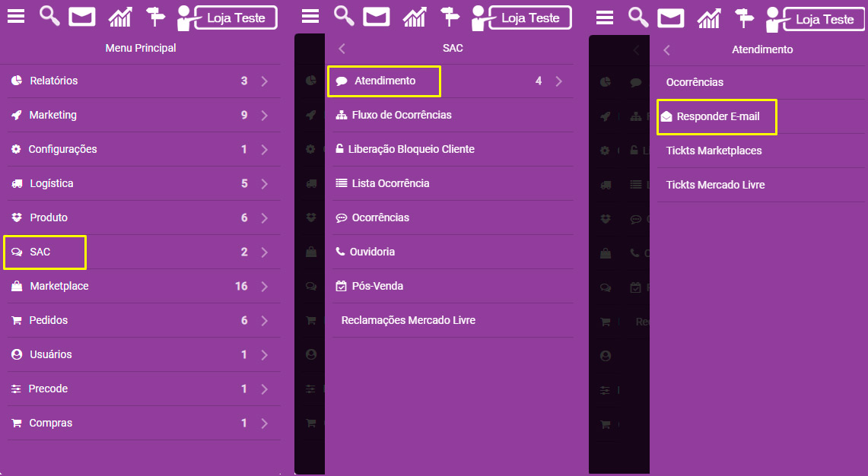Click the phone icon next to Ouvidoria
868x476 pixels.
[x=341, y=252]
